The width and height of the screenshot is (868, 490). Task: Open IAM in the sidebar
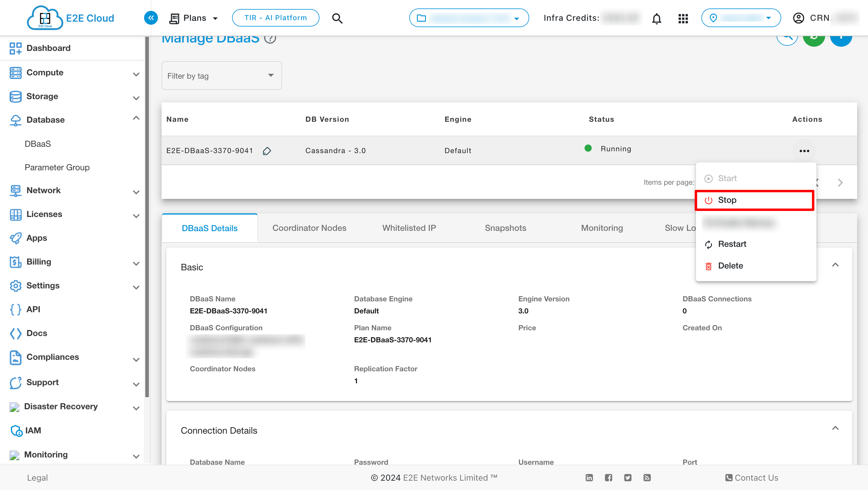[33, 430]
